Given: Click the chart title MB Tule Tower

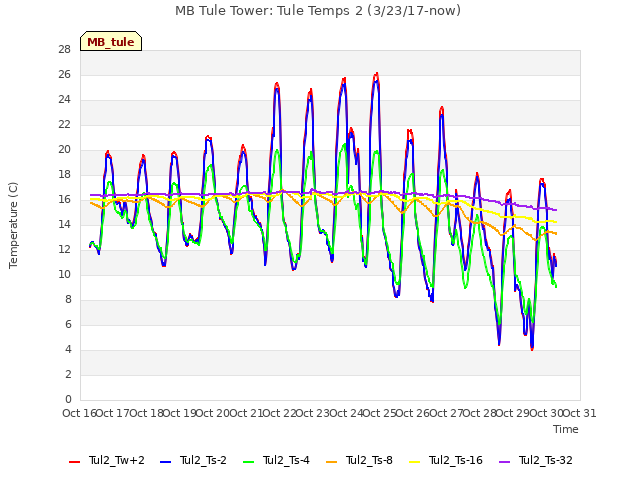Looking at the screenshot, I should (x=318, y=11).
